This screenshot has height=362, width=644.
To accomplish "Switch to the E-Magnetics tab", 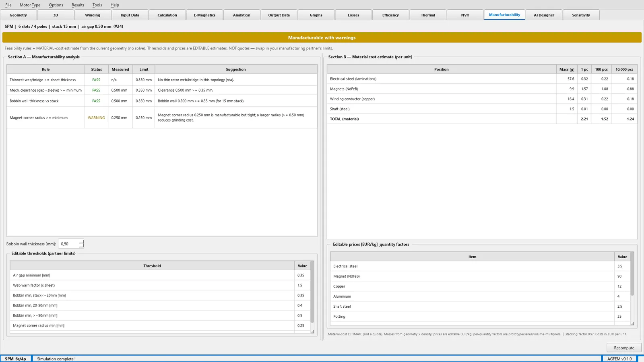I will [x=204, y=15].
